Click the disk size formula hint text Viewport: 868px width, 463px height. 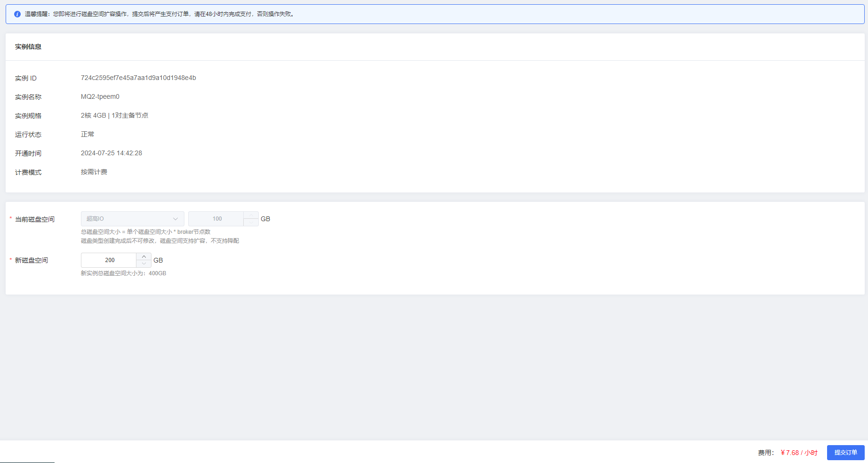(146, 232)
